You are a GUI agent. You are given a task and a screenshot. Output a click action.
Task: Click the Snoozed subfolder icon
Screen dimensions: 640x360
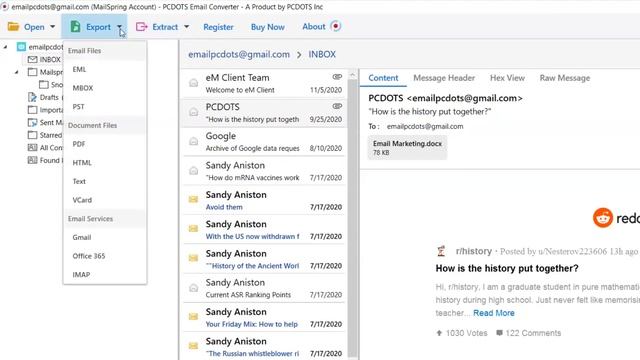(x=44, y=85)
